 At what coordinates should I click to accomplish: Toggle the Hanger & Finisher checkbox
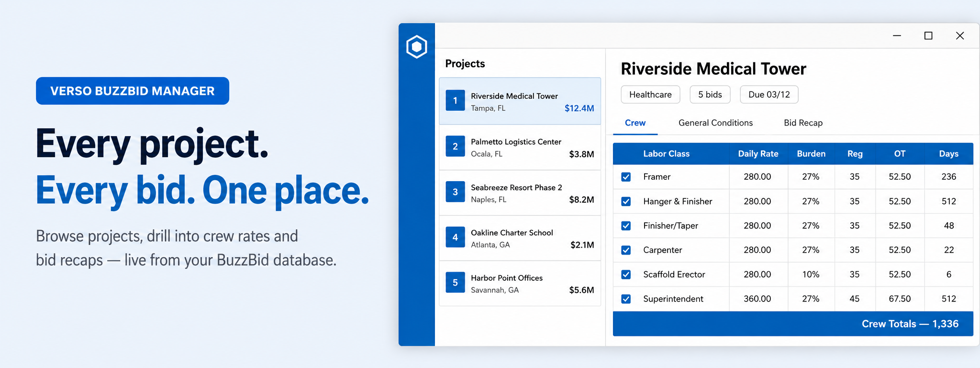coord(626,201)
